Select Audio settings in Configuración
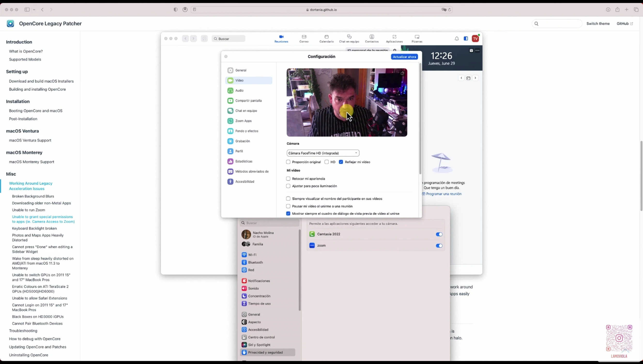The width and height of the screenshot is (643, 364). [x=249, y=90]
